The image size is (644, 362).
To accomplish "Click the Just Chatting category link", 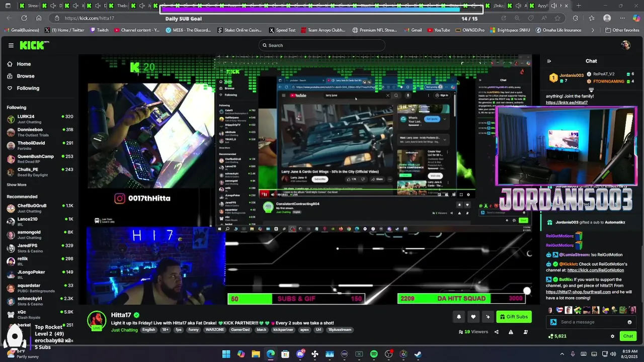I will (x=124, y=330).
